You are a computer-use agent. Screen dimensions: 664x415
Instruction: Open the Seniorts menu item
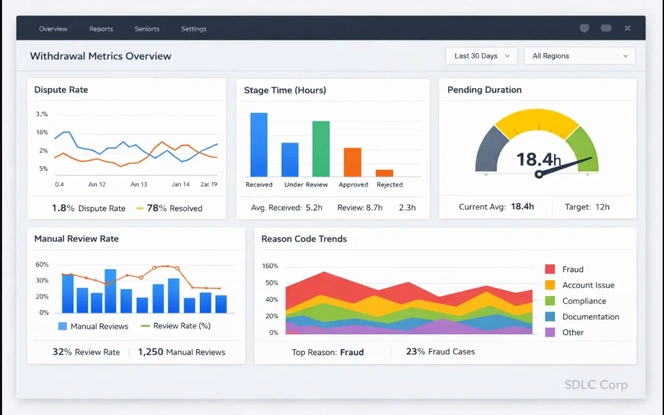click(147, 29)
